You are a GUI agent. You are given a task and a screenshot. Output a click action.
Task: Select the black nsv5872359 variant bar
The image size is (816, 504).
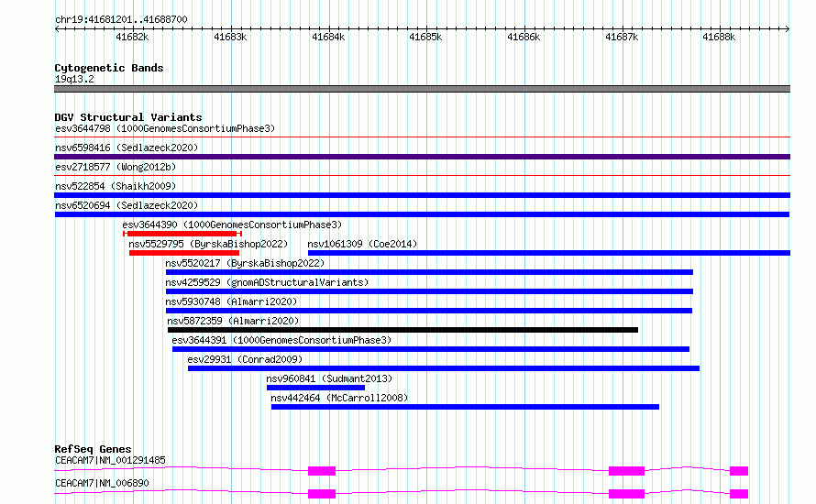402,330
